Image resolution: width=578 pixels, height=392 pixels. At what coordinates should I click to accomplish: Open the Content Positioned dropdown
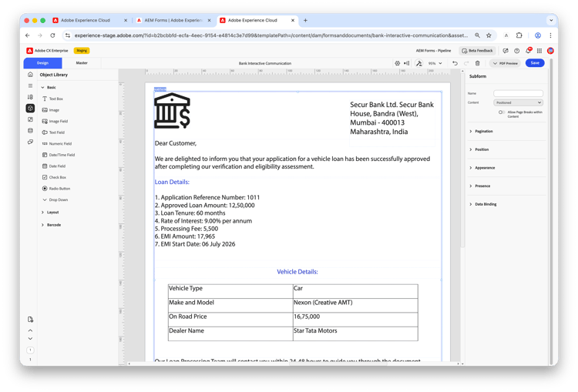click(518, 102)
